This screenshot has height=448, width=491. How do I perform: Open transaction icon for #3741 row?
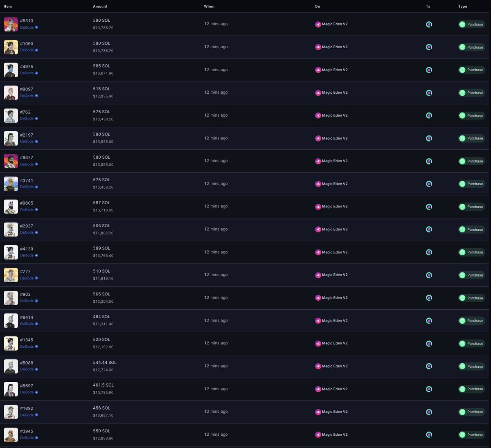point(429,184)
